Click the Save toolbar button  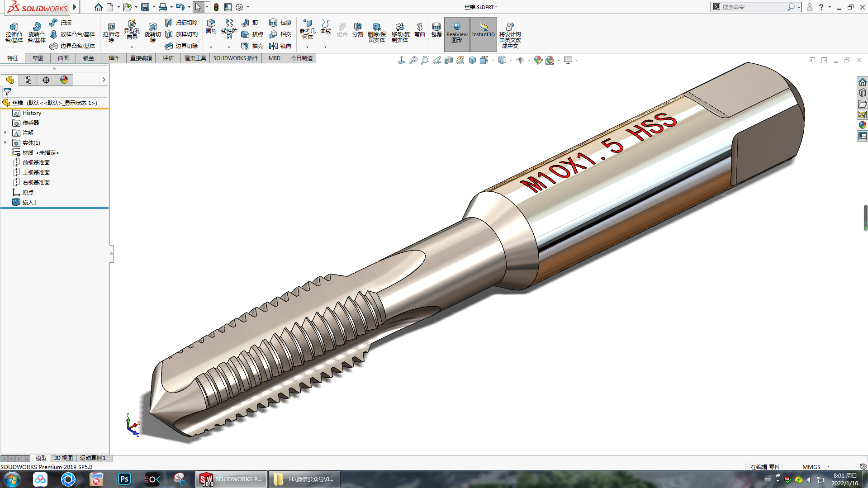point(145,7)
